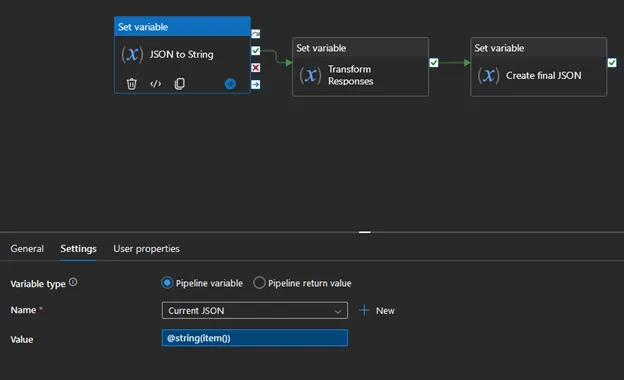
Task: Click the Value field label
Action: (x=22, y=339)
